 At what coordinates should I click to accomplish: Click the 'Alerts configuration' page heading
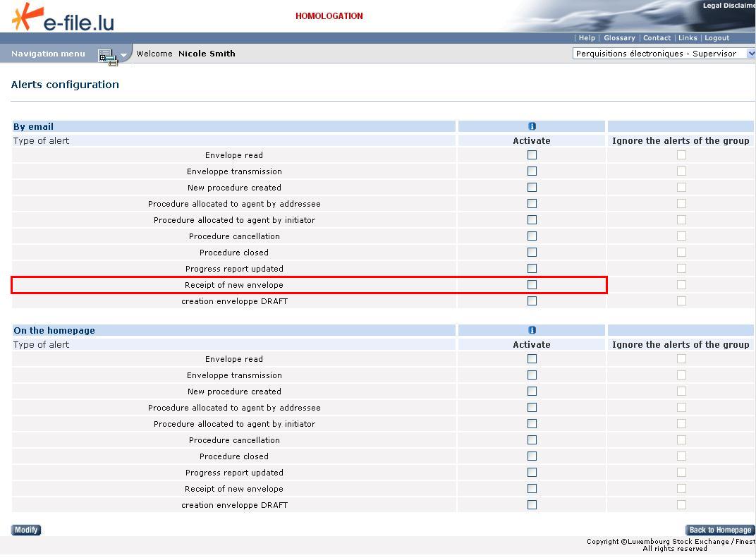click(65, 85)
